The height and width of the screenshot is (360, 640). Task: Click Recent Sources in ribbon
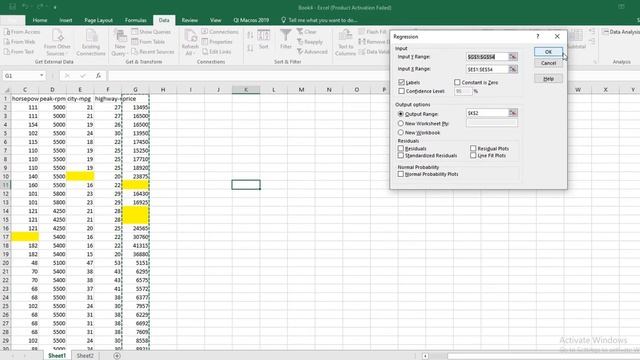pos(153,52)
